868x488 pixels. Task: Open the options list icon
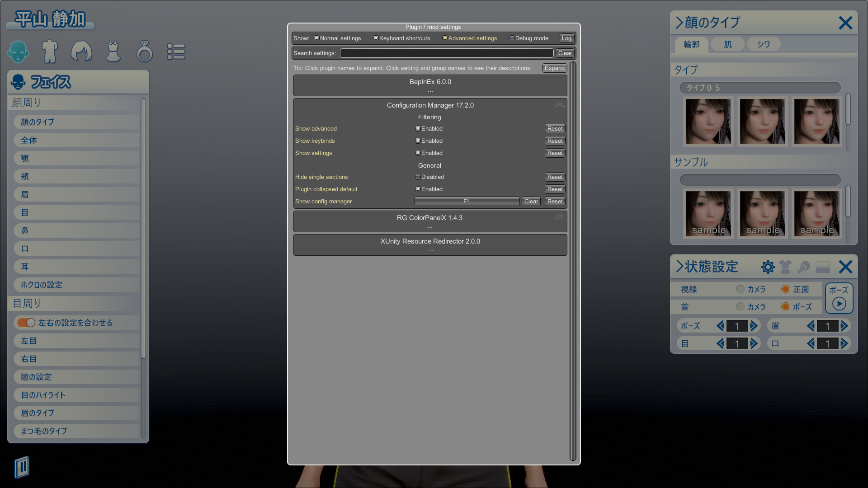tap(176, 52)
